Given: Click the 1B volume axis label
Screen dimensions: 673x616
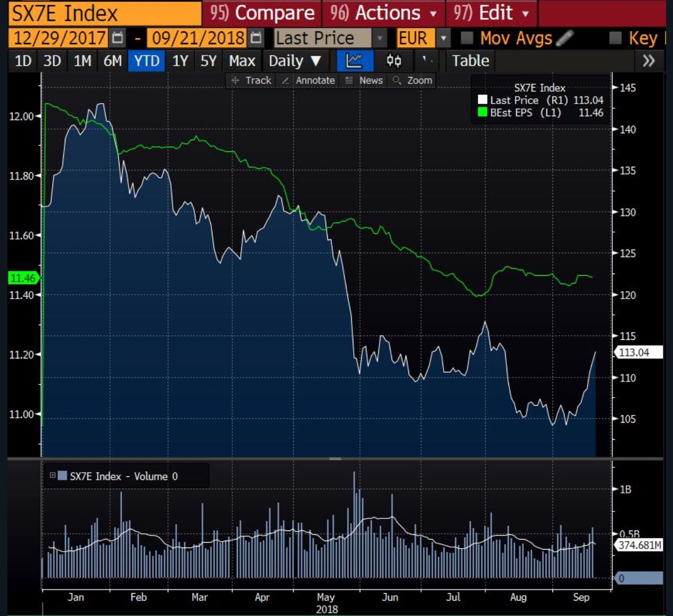Looking at the screenshot, I should [x=625, y=489].
